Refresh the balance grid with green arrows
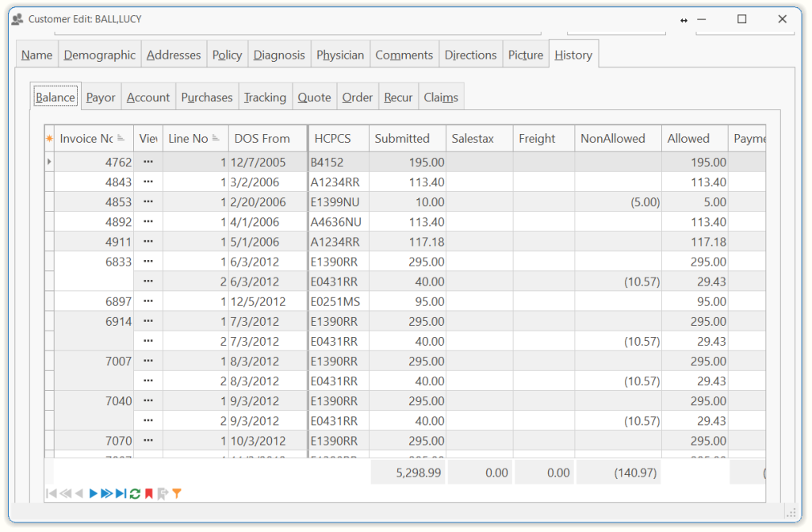 (135, 494)
